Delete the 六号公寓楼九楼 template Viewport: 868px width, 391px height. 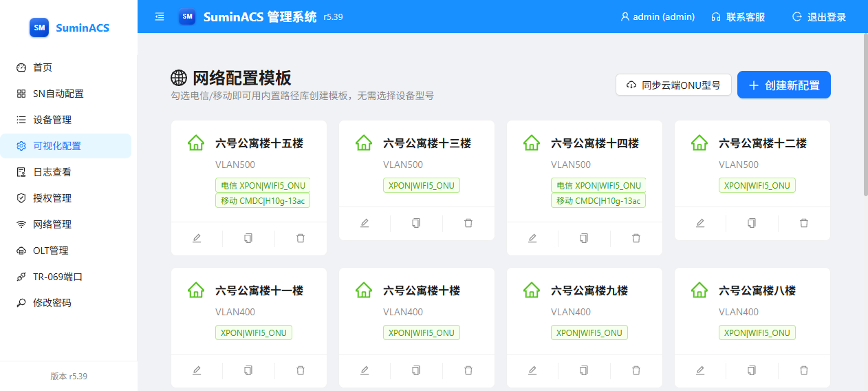(x=636, y=370)
